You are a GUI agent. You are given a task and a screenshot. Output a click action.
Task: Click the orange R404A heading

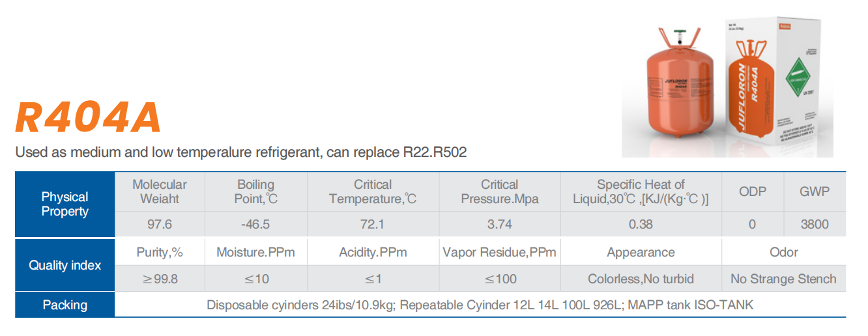[x=88, y=118]
